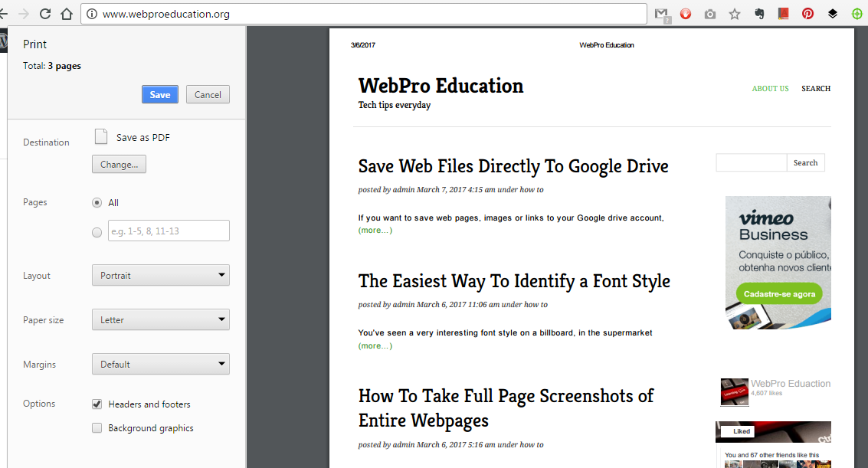Reload the page with the refresh icon

(45, 14)
